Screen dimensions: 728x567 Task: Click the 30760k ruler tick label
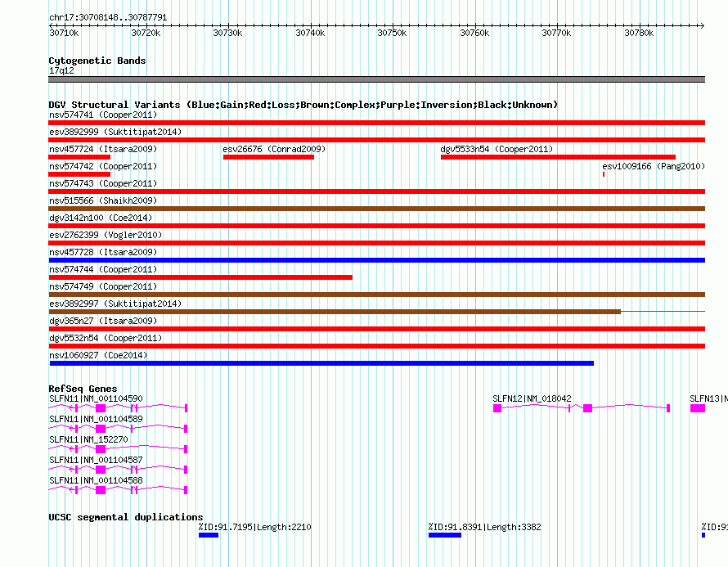coord(474,33)
